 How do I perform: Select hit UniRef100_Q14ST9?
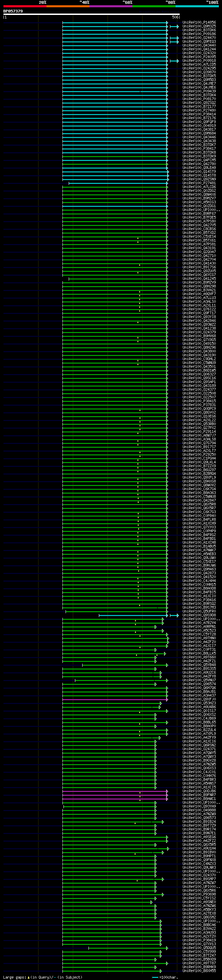coord(199,171)
